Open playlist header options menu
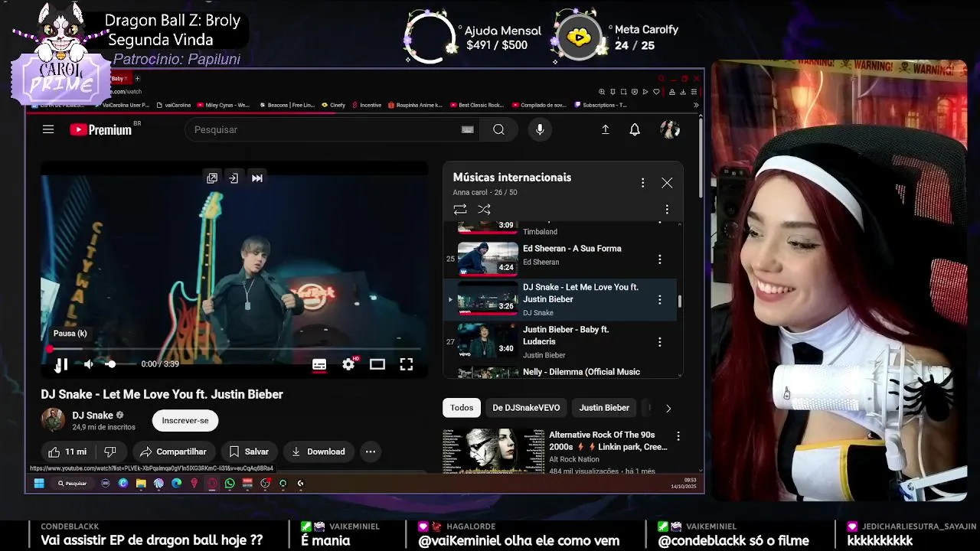The width and height of the screenshot is (980, 551). (642, 183)
